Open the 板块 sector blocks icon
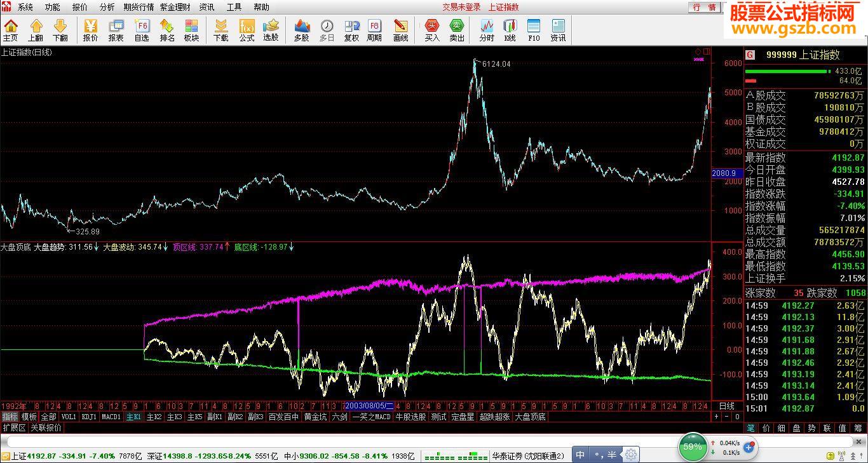This screenshot has height=463, width=868. click(x=191, y=30)
